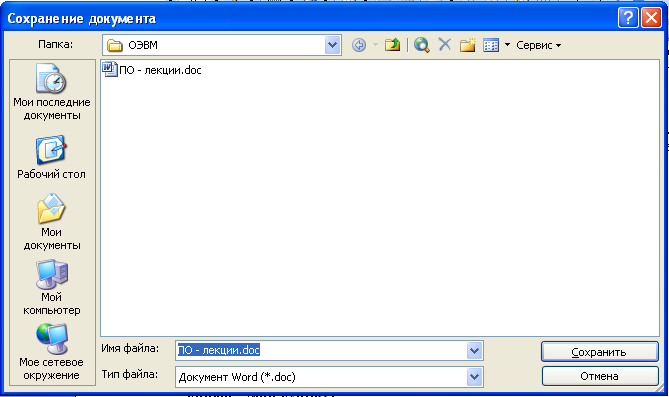
Task: Click the Delete (X) toolbar icon
Action: pos(445,44)
